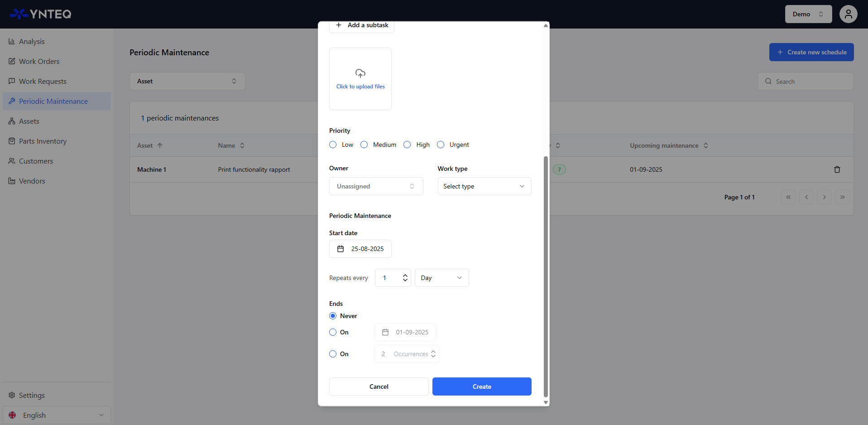Click the plus icon to add a subtask
The image size is (868, 425).
pos(339,25)
